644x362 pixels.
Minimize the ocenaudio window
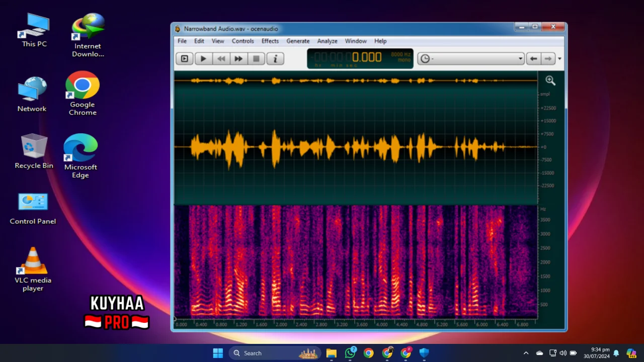pos(522,27)
